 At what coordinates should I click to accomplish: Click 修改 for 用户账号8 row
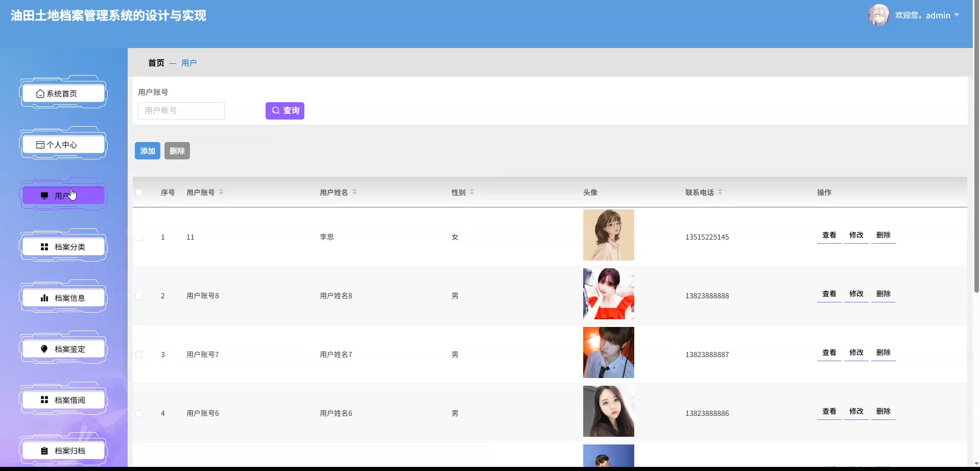point(856,294)
